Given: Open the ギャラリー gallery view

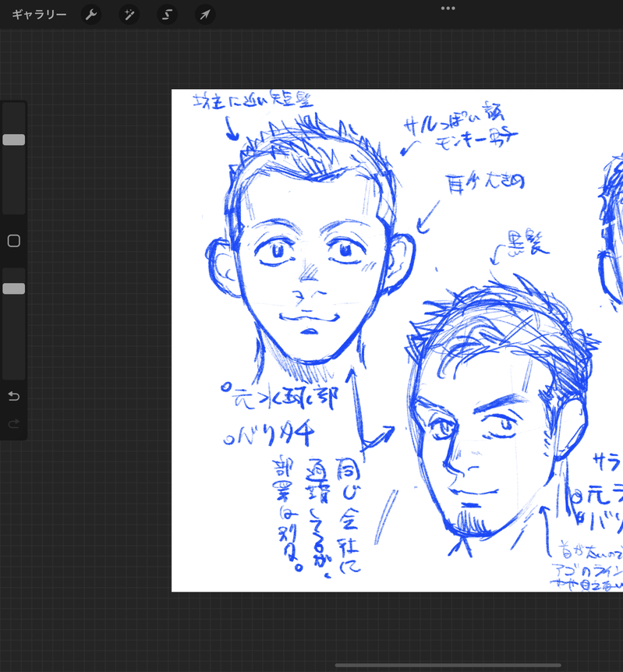Looking at the screenshot, I should pos(39,15).
